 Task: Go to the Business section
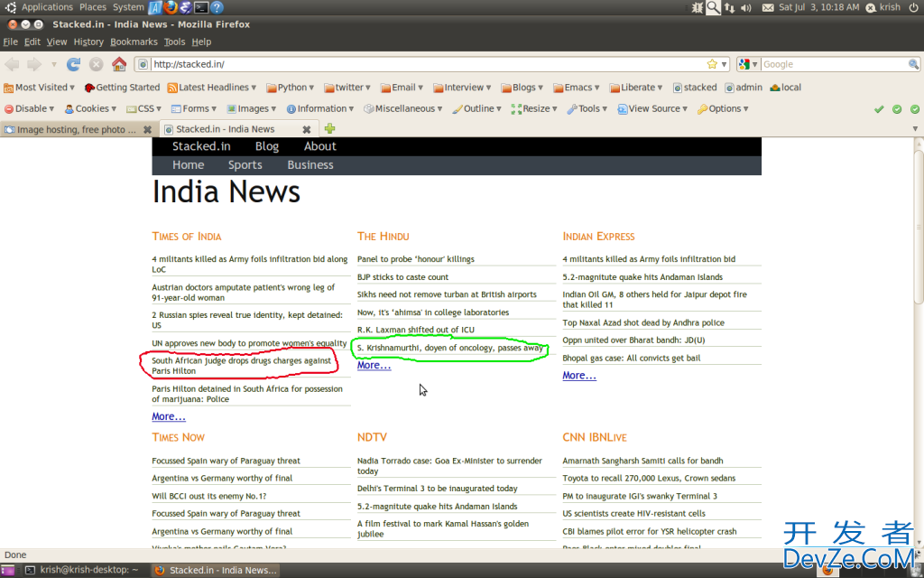click(x=310, y=165)
